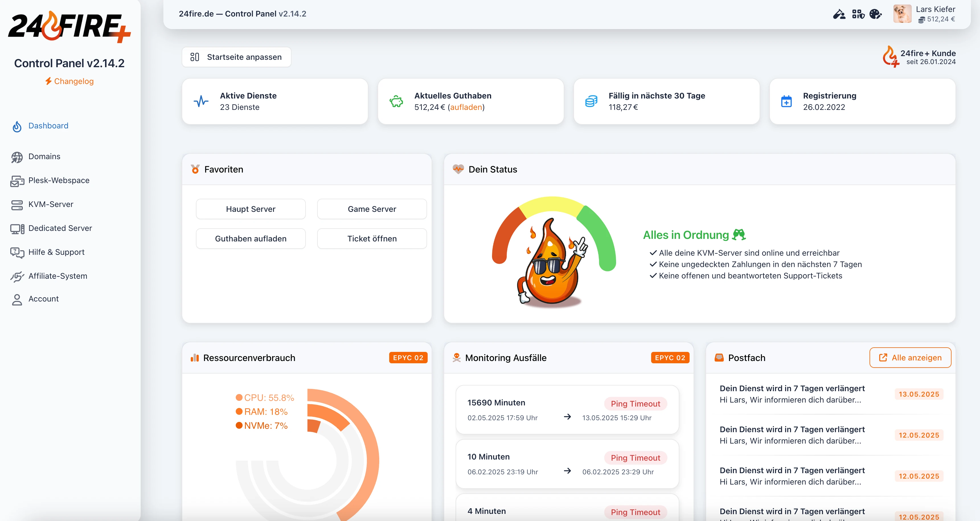Click the Hilfe & Support chat icon
Viewport: 980px width, 521px height.
pos(17,253)
